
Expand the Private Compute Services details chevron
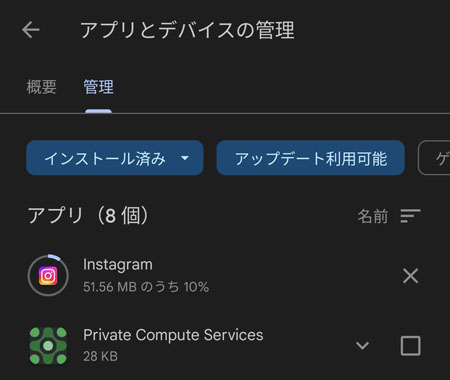(362, 346)
